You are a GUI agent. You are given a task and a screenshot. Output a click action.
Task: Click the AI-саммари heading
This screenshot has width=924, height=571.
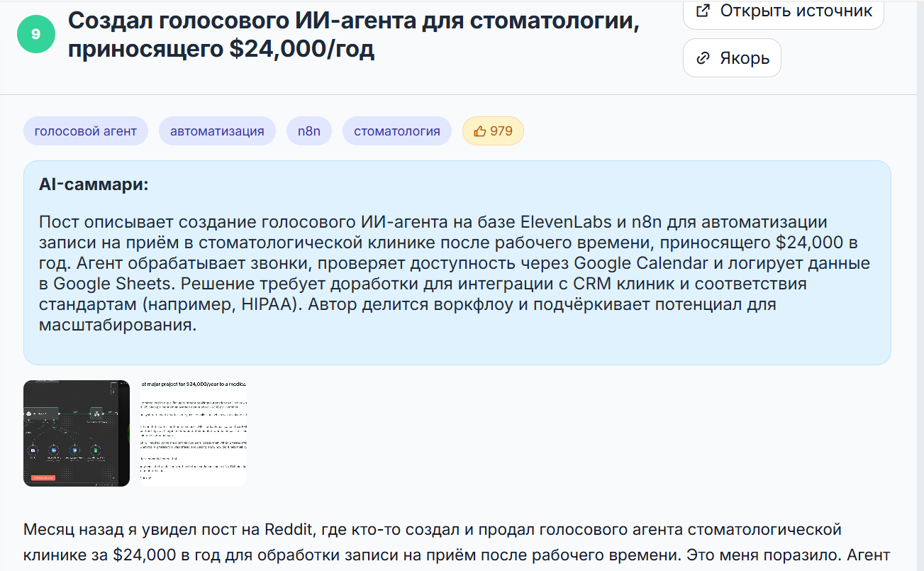coord(94,185)
